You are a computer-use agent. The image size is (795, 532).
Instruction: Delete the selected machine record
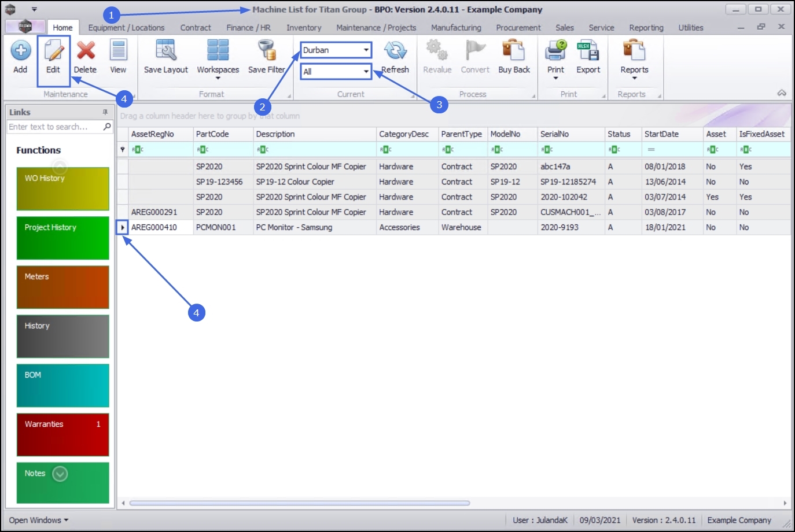click(x=85, y=57)
